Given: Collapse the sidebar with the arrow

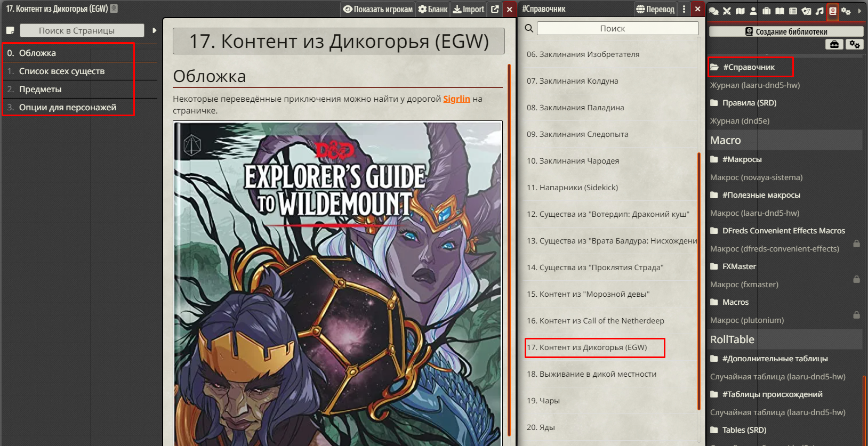Looking at the screenshot, I should tap(859, 11).
